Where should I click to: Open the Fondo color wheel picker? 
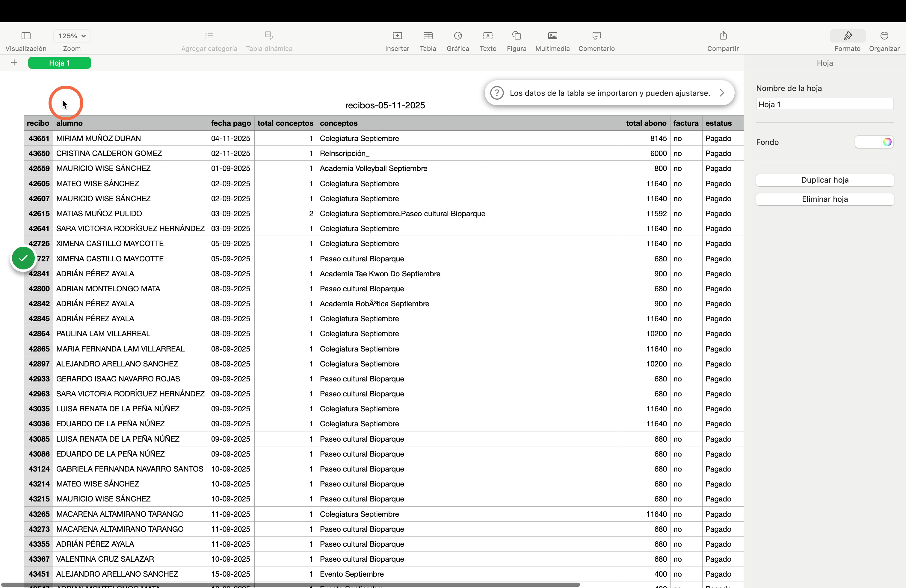tap(887, 142)
